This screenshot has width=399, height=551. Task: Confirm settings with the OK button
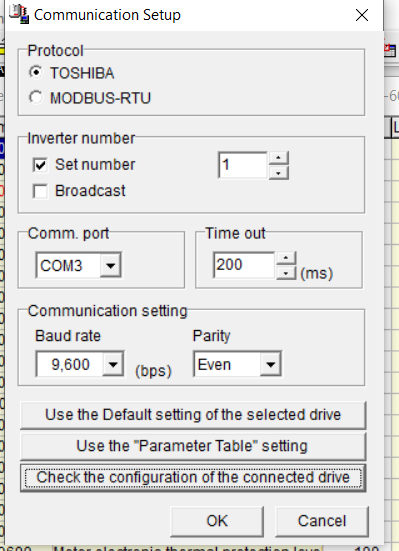click(x=217, y=521)
